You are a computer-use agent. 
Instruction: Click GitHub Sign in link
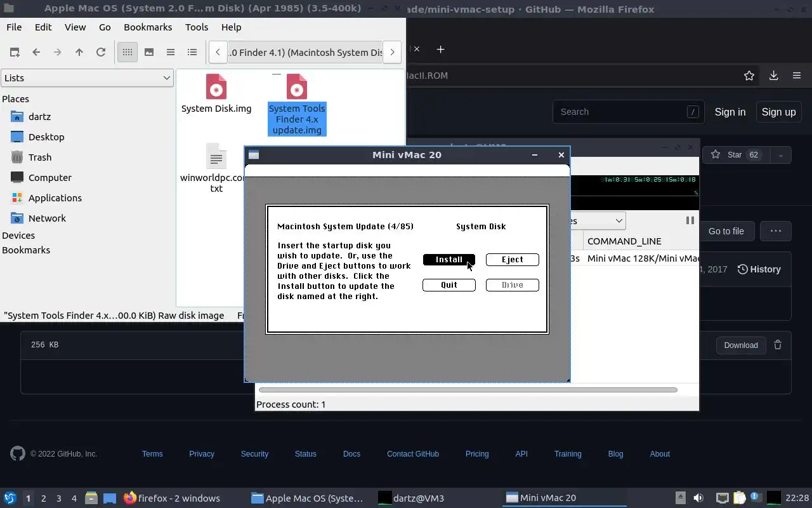pos(730,112)
